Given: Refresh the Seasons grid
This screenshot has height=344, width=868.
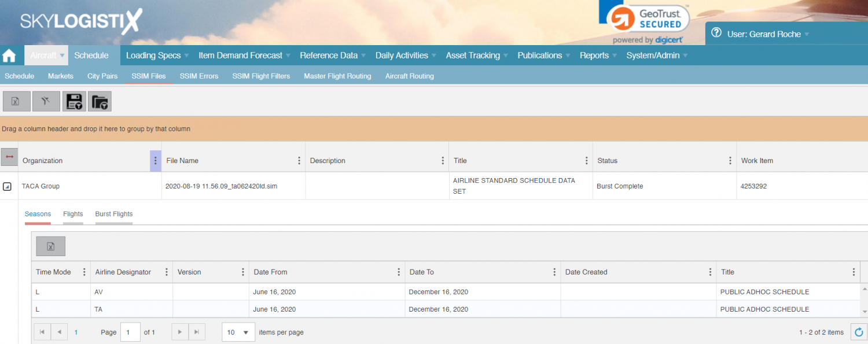Looking at the screenshot, I should (859, 332).
